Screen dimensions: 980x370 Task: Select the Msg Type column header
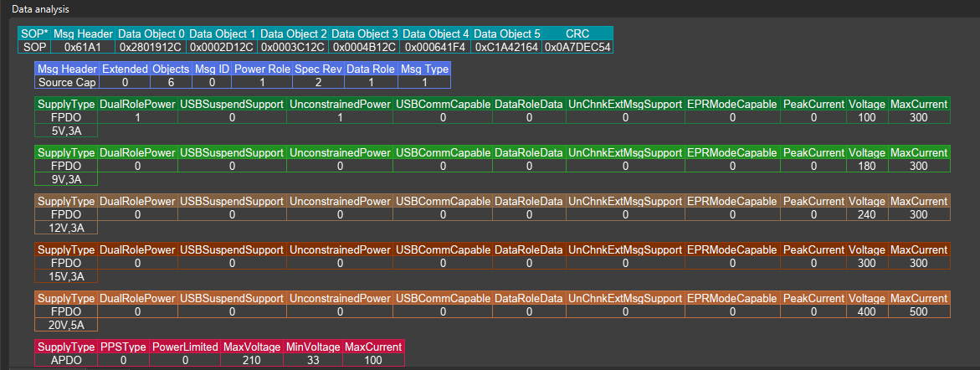pyautogui.click(x=424, y=69)
